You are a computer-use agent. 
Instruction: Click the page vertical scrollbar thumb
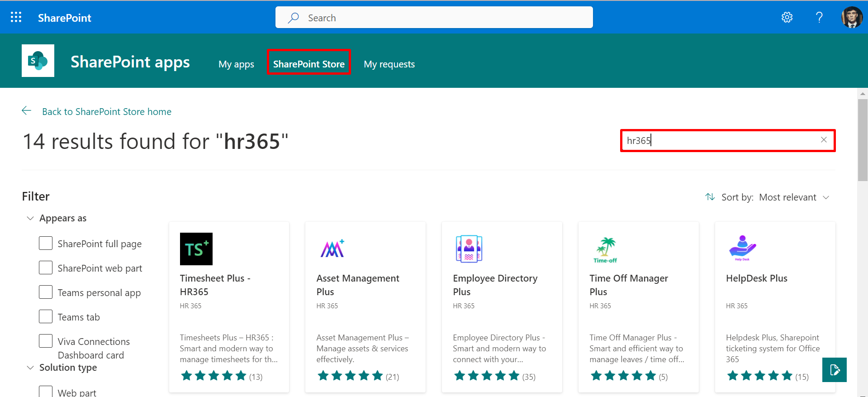863,139
